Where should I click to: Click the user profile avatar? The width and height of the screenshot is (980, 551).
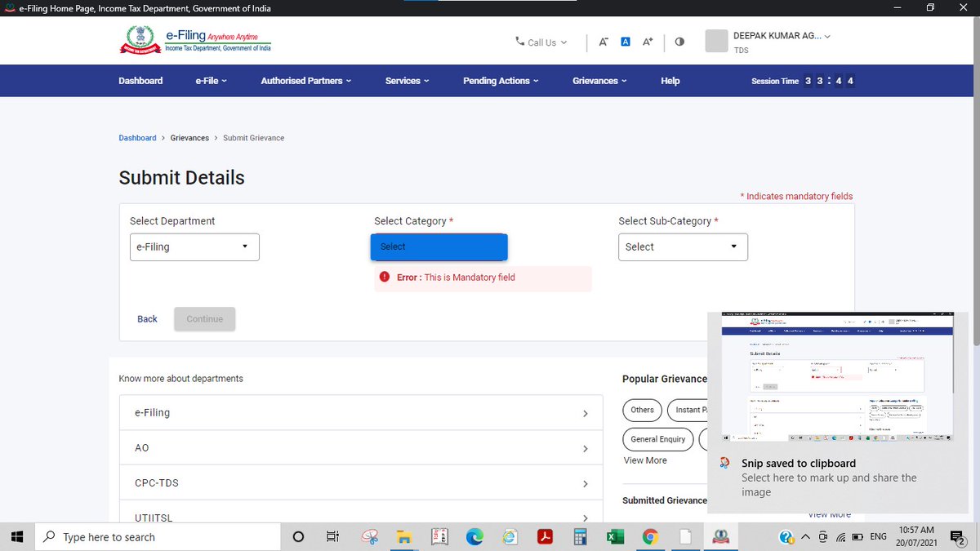coord(716,42)
